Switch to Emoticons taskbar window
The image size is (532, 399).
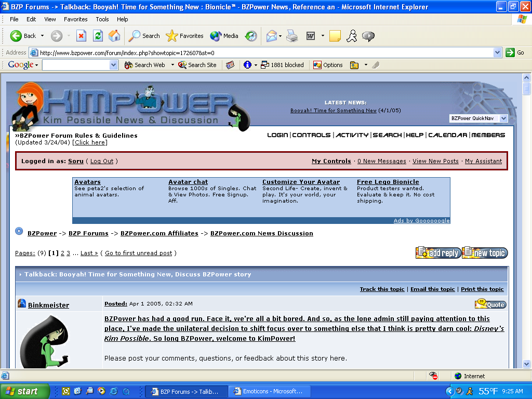[270, 391]
